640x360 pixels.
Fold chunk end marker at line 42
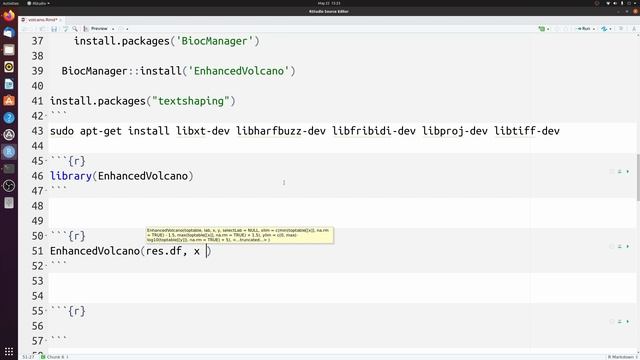click(x=47, y=116)
